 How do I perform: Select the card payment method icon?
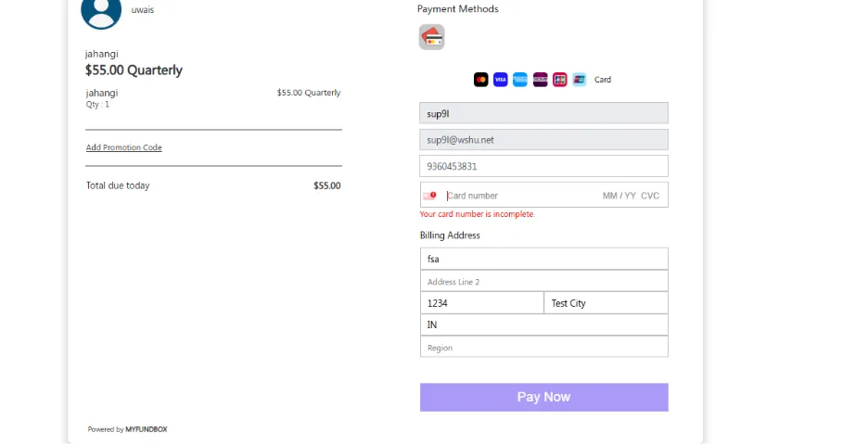[x=432, y=37]
